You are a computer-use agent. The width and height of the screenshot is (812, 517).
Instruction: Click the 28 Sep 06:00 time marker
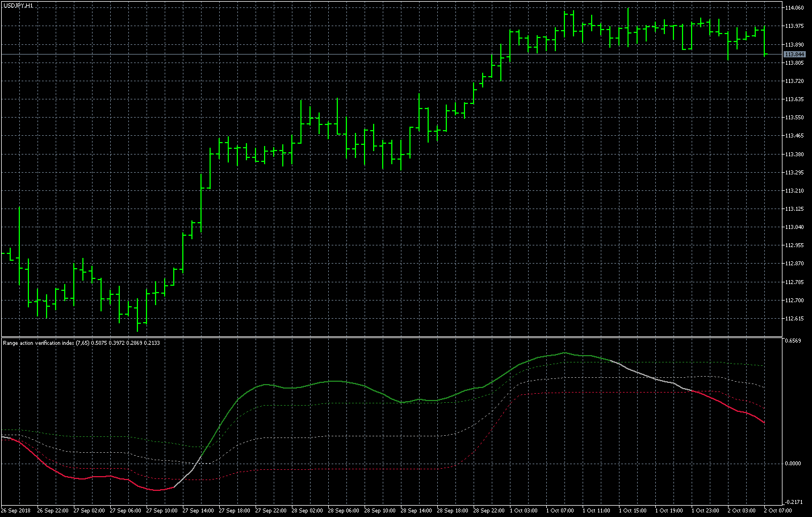click(x=344, y=511)
